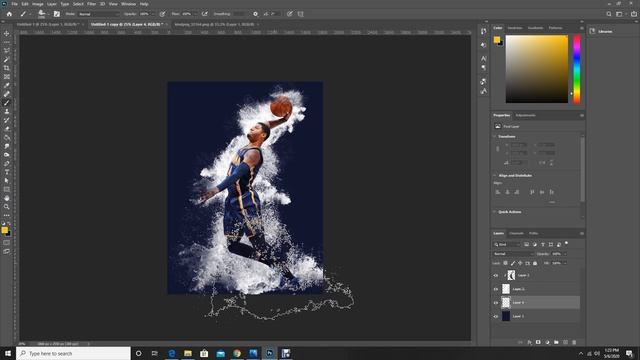The image size is (640, 360).
Task: Switch to the Channels tab
Action: point(516,233)
